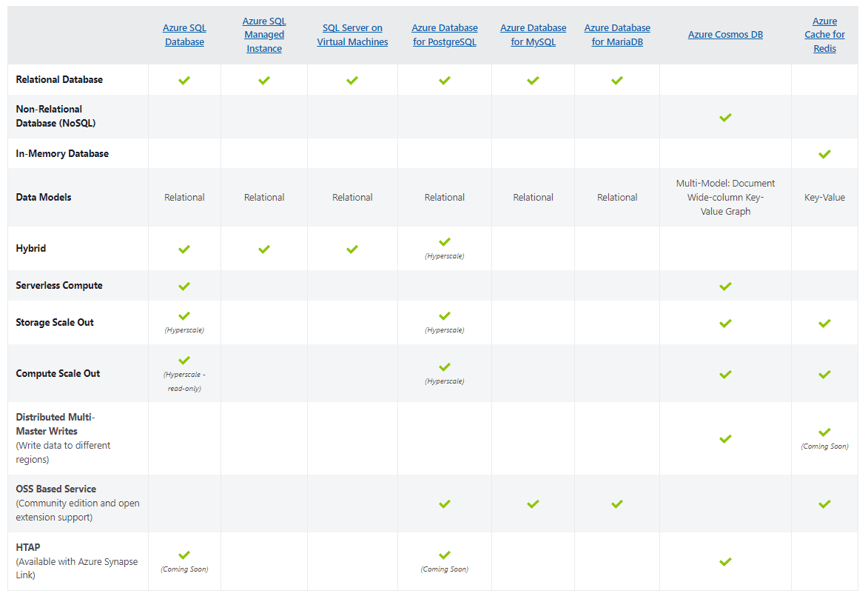Open Azure Database for PostgreSQL link

445,34
